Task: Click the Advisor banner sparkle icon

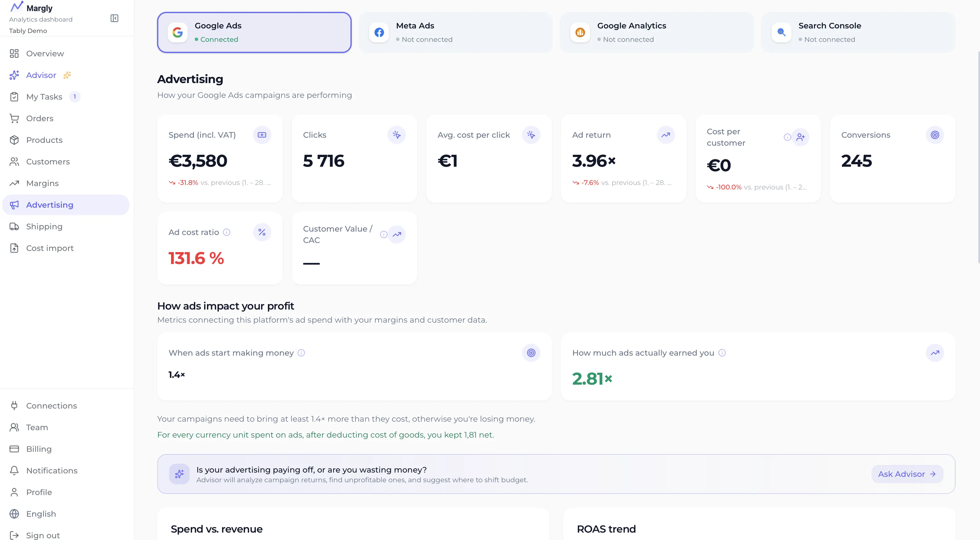Action: coord(179,474)
